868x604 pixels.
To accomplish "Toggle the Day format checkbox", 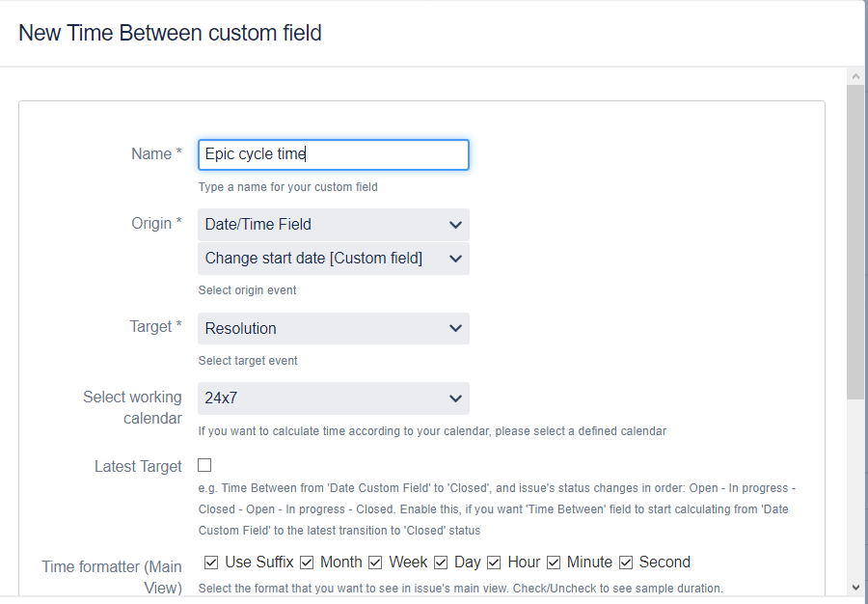I will click(x=442, y=563).
